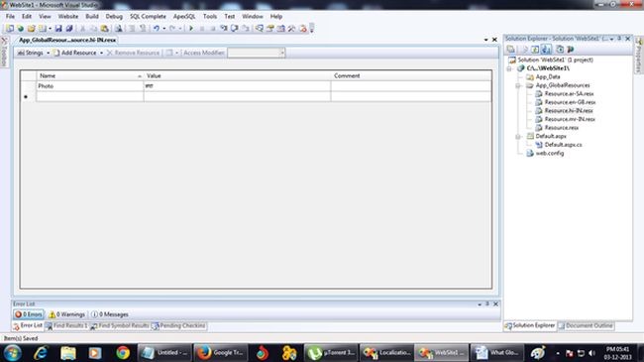Click the Open File folder icon

[32, 29]
